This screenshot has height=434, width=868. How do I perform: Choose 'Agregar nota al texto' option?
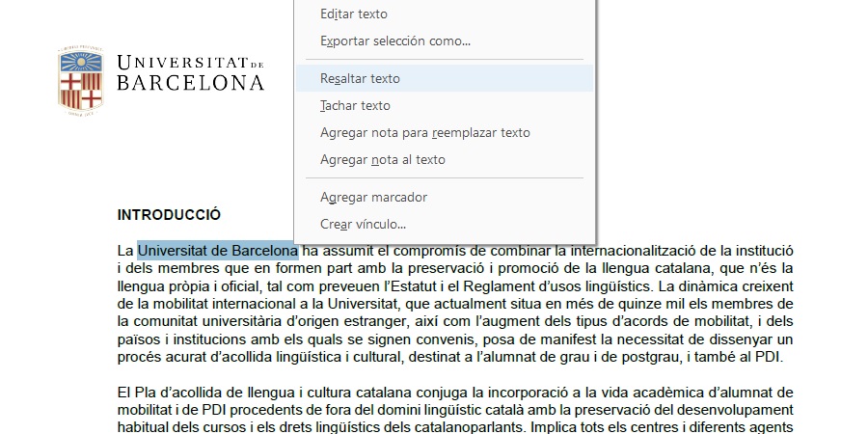[382, 160]
